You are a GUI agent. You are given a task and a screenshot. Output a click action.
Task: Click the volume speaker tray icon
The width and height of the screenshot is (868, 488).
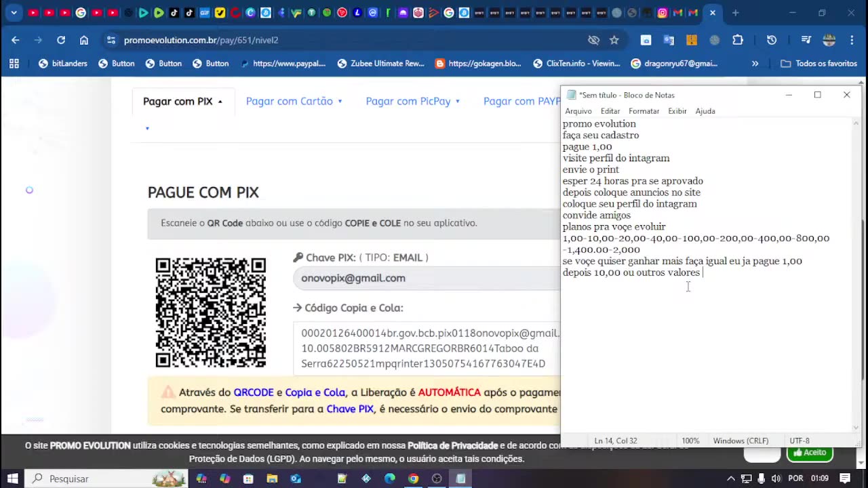click(x=776, y=479)
